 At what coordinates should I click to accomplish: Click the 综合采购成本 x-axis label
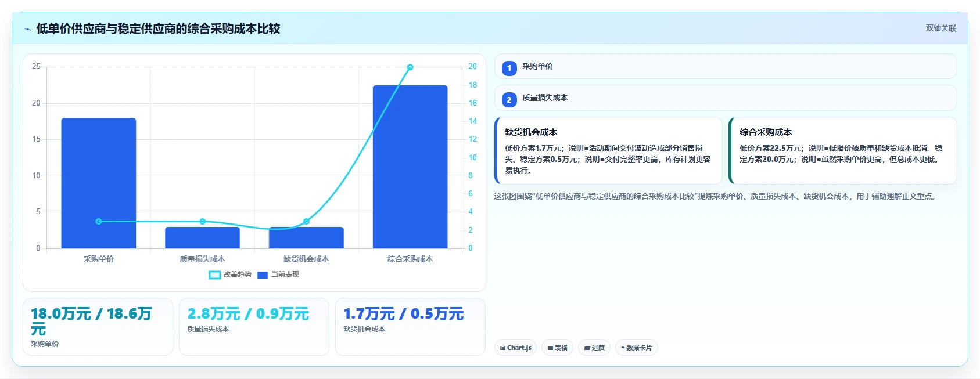[x=410, y=259]
